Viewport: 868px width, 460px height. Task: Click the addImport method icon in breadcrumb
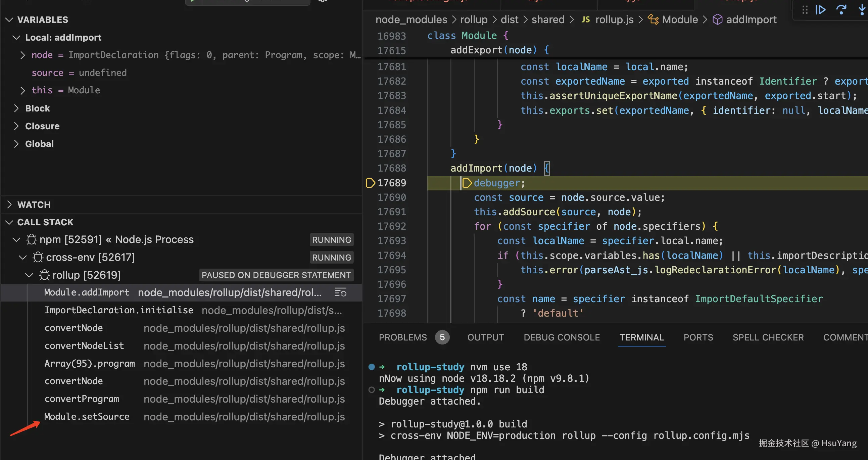coord(717,19)
